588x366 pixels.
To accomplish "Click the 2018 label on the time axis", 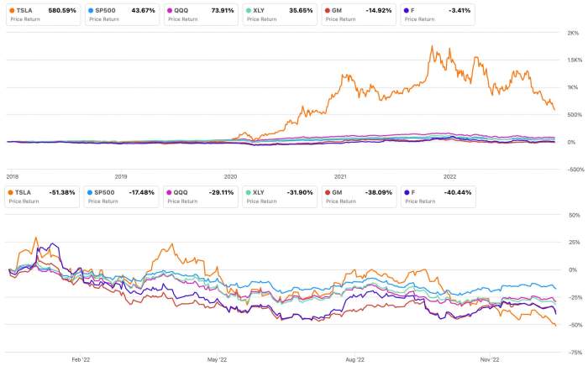I will click(12, 176).
